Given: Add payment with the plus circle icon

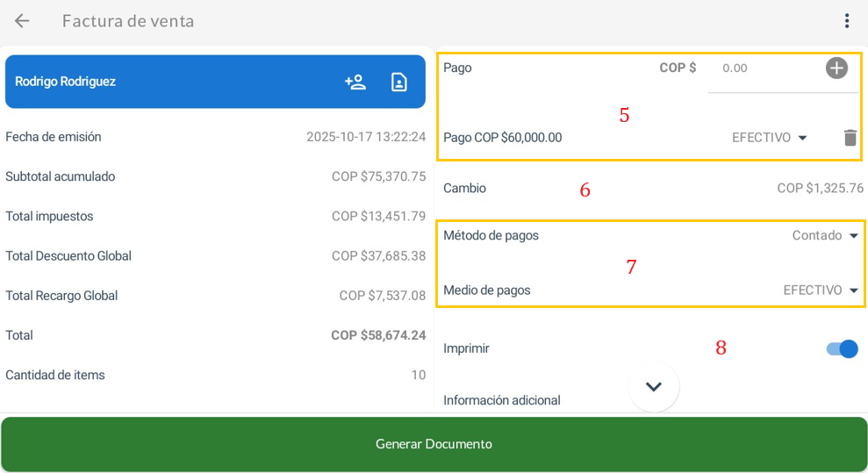Looking at the screenshot, I should (836, 68).
